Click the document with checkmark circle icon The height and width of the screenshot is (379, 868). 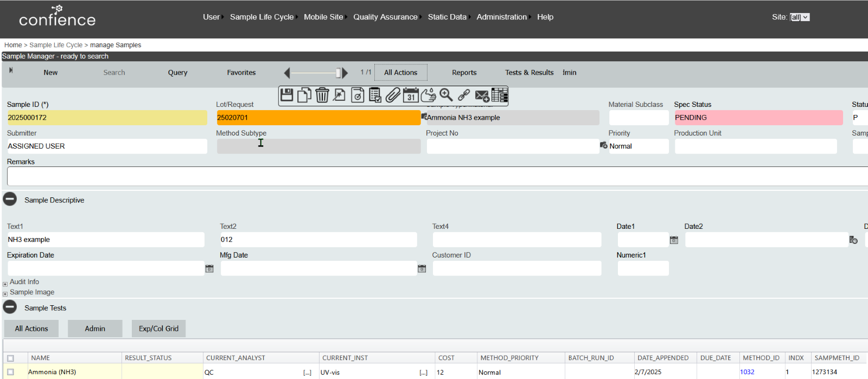point(358,95)
